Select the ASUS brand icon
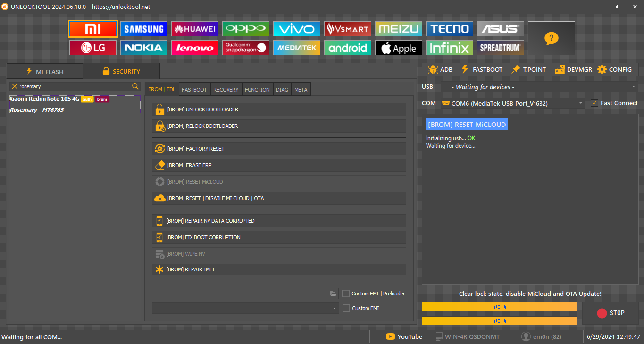This screenshot has width=644, height=344. tap(501, 29)
